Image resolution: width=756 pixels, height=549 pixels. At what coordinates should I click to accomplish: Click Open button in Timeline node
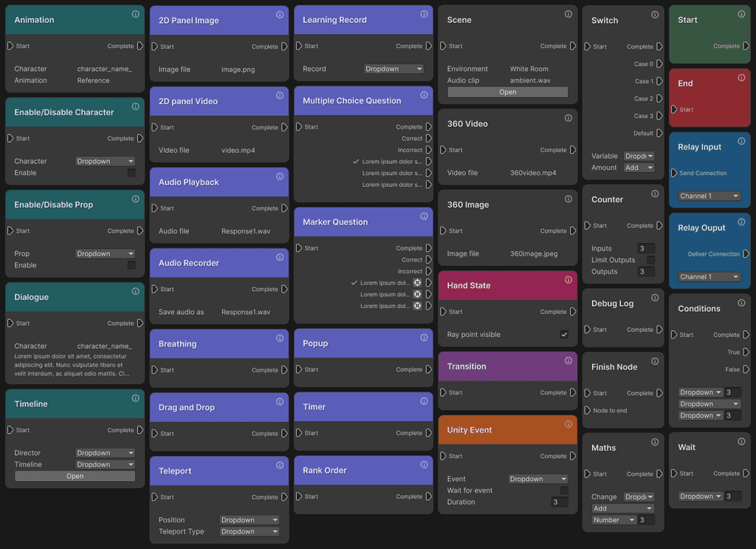pos(75,476)
